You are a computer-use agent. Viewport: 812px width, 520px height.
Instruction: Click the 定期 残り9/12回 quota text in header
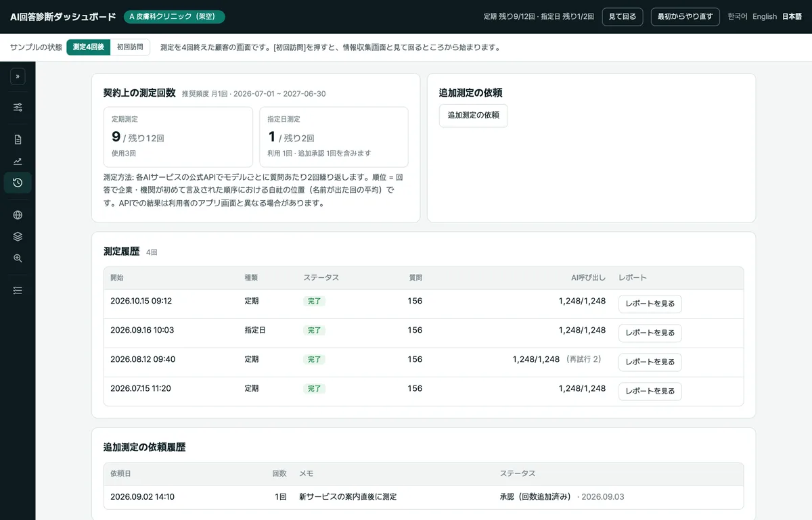[x=511, y=17]
